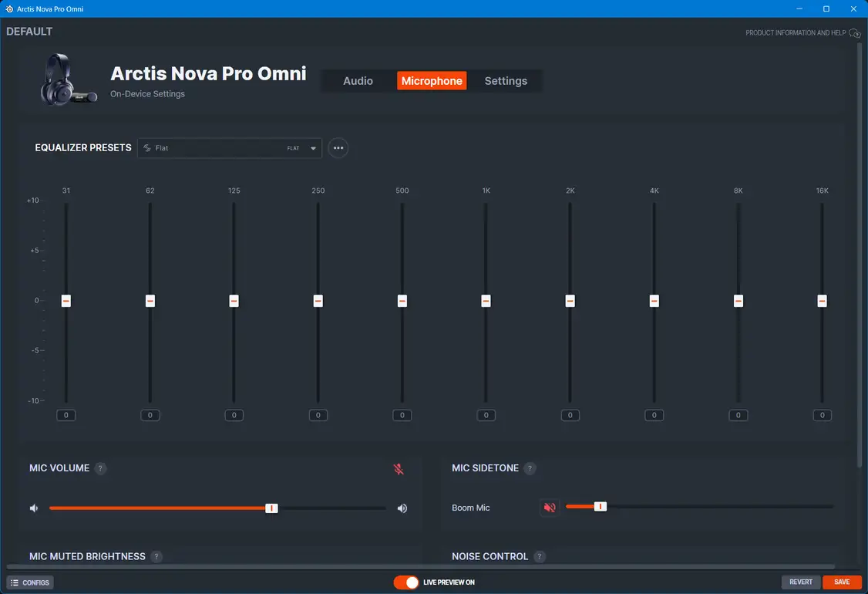This screenshot has width=868, height=594.
Task: Open the Noise Control help icon
Action: coord(540,556)
